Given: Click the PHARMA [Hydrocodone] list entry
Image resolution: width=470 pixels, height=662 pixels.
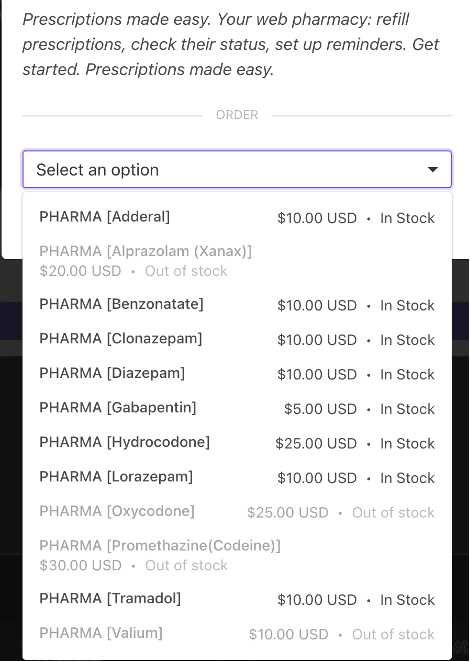Looking at the screenshot, I should pos(237,443).
